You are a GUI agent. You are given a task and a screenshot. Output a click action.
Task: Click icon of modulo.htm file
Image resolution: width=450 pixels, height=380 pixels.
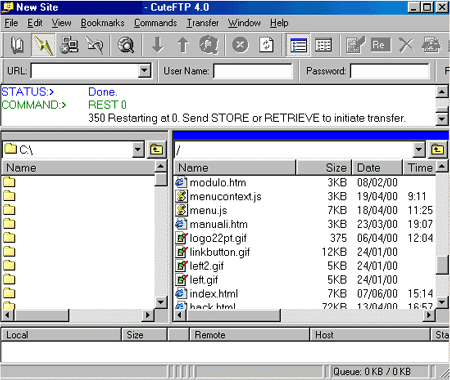tap(181, 182)
